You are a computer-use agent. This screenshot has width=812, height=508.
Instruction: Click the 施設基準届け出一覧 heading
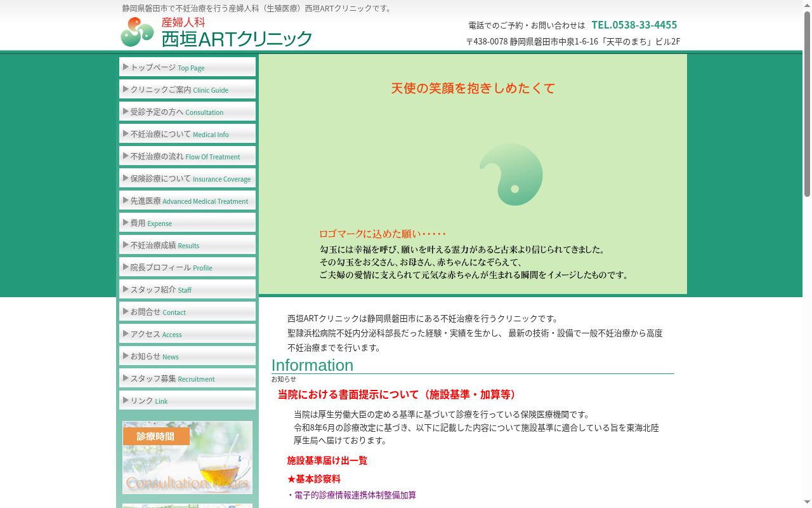(x=327, y=460)
